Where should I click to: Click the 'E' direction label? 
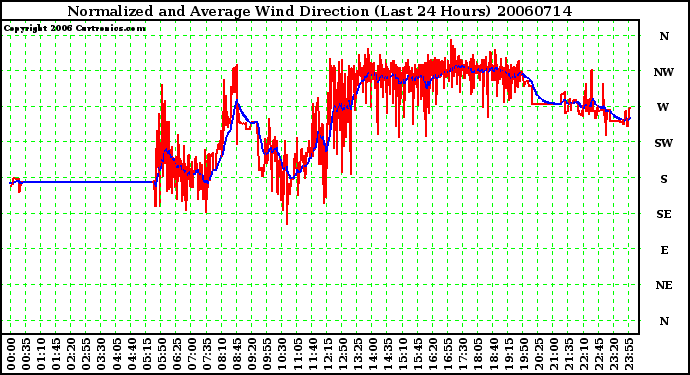(x=664, y=250)
